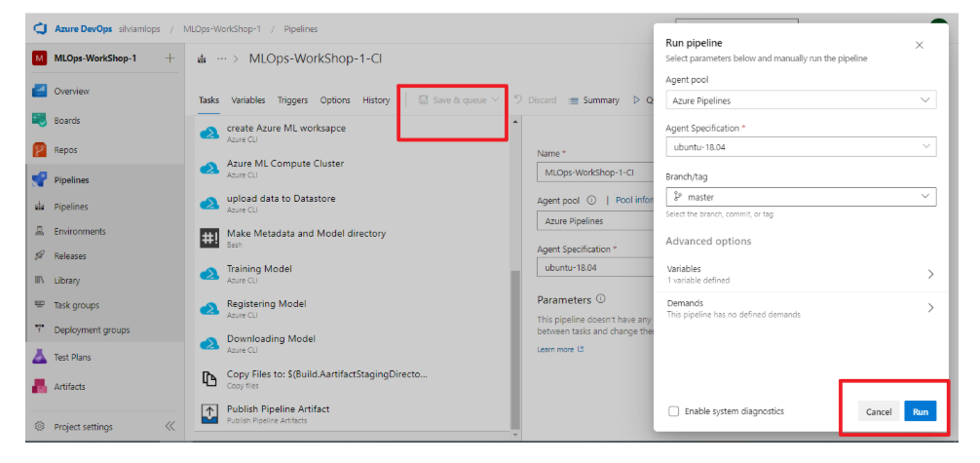
Task: Enable system diagnostics checkbox
Action: (673, 411)
